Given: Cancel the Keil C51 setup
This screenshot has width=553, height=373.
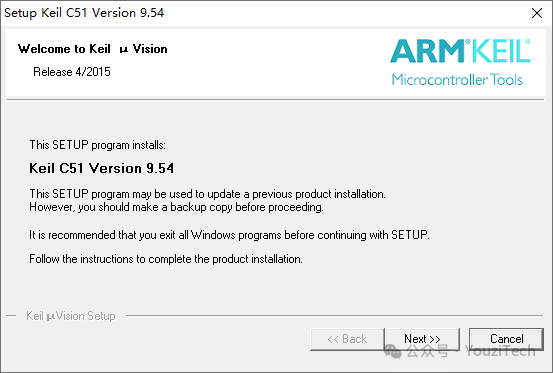Looking at the screenshot, I should (x=506, y=339).
